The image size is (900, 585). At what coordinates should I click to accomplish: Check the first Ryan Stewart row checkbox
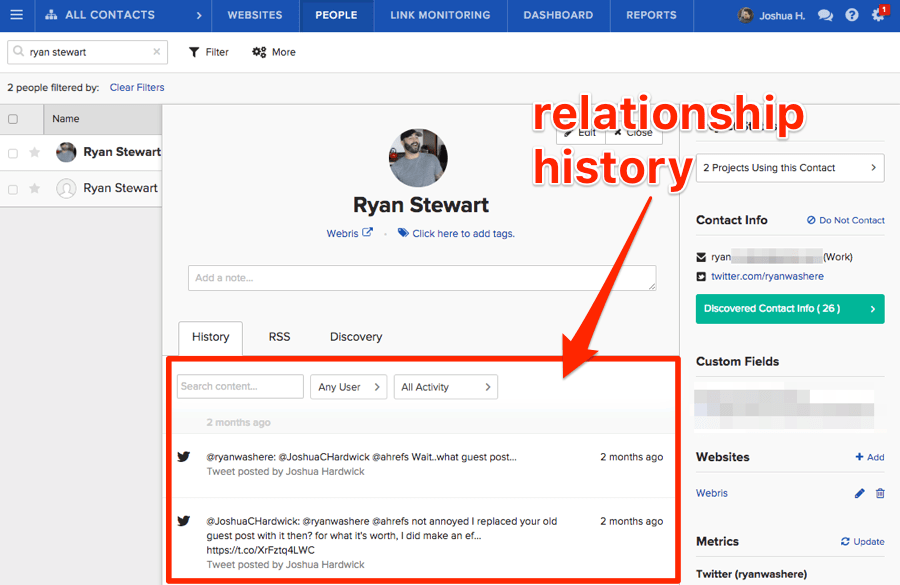[x=13, y=153]
